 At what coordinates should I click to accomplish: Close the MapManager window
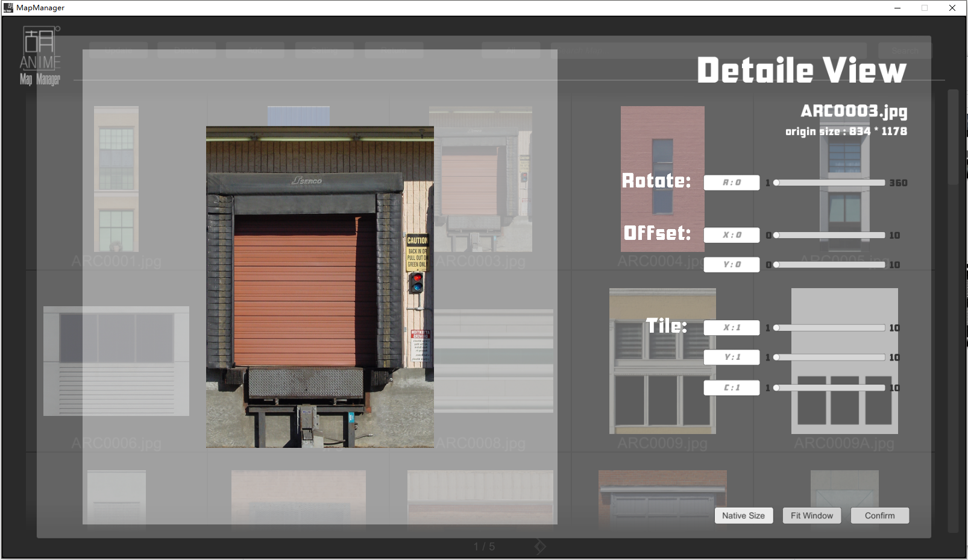[x=952, y=8]
